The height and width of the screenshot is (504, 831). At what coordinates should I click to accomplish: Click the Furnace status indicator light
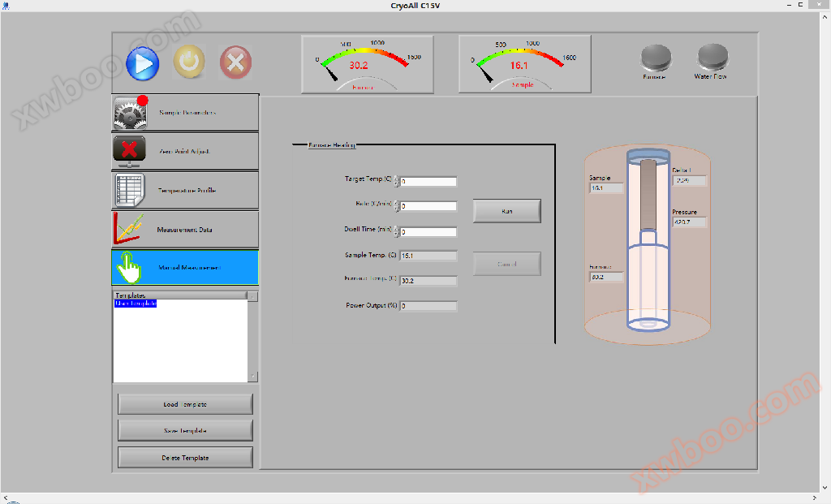(x=656, y=58)
